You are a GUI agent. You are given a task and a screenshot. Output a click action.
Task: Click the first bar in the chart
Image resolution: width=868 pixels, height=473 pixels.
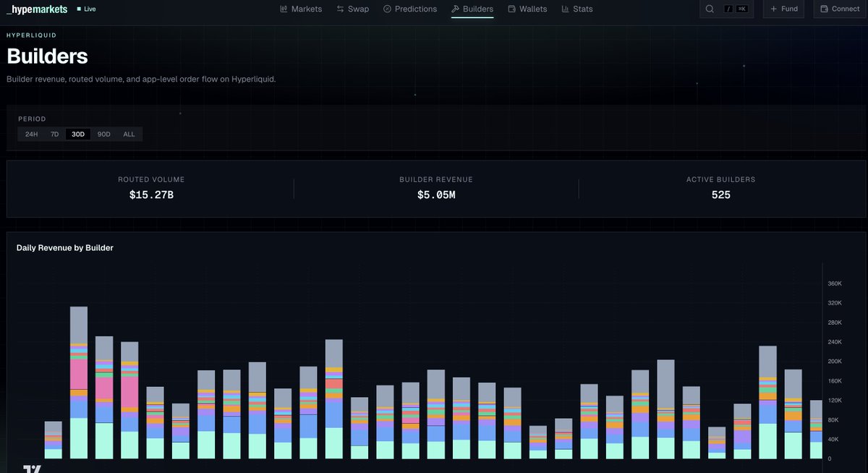tap(54, 440)
